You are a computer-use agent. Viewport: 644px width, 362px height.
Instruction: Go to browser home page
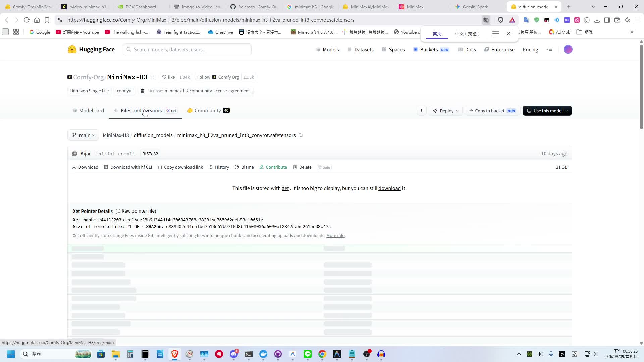click(x=37, y=20)
